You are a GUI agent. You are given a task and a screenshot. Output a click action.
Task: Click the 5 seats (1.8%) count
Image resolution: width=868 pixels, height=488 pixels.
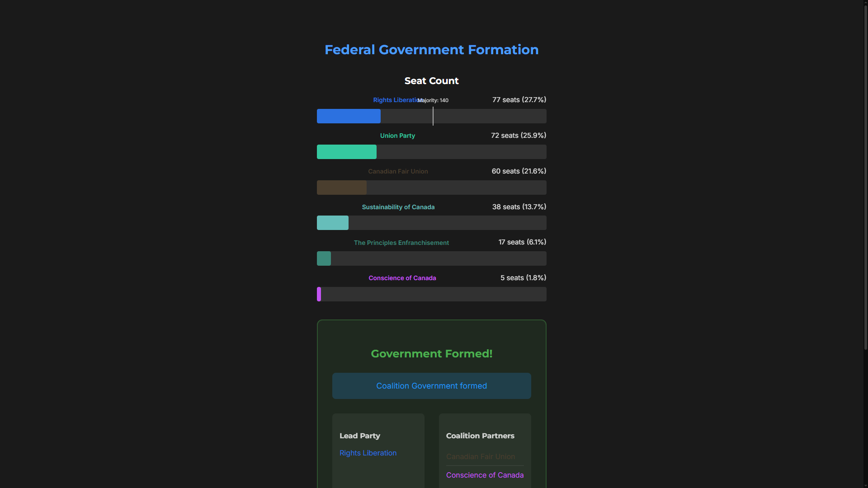(x=523, y=278)
